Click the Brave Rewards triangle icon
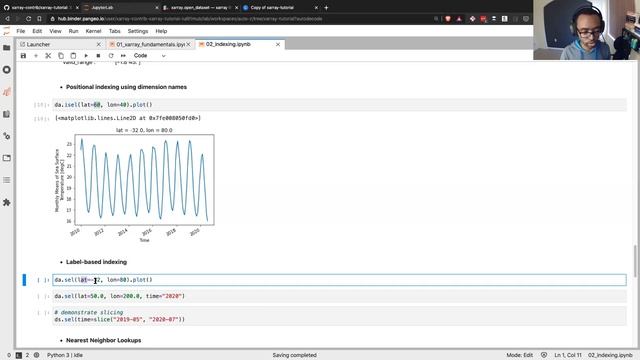The width and height of the screenshot is (640, 360). [x=459, y=19]
